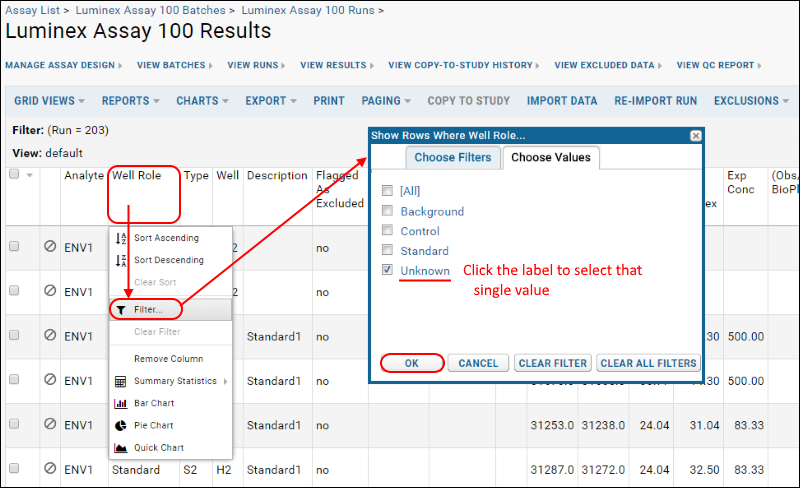Click the Print toolbar button
This screenshot has height=488, width=800.
[329, 101]
